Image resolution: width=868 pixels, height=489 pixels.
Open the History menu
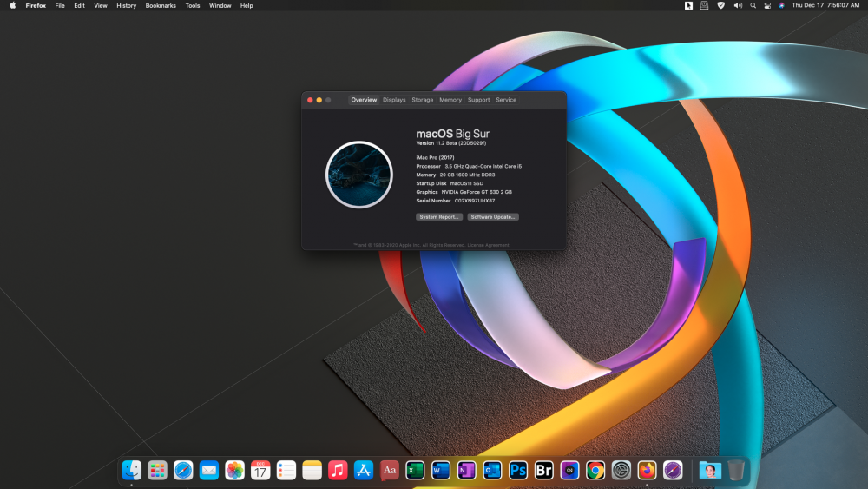[126, 5]
